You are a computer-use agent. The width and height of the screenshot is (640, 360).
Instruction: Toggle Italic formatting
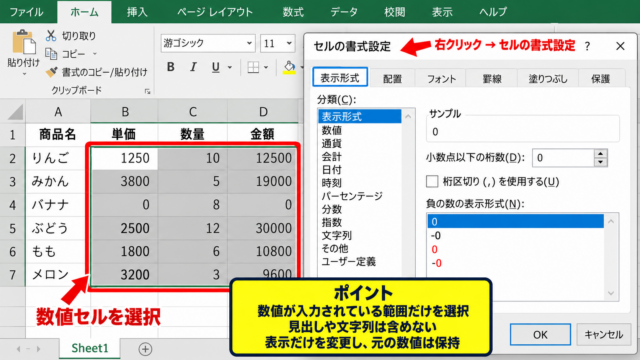[193, 67]
